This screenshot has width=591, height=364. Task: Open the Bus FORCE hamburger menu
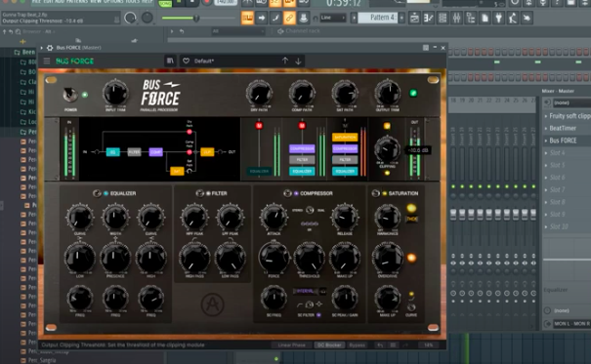pos(47,61)
